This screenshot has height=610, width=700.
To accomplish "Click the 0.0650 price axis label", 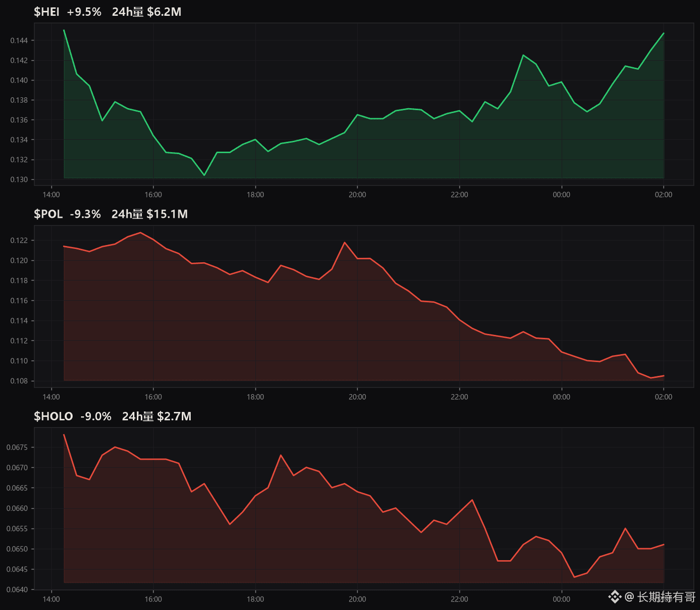I will [x=17, y=549].
